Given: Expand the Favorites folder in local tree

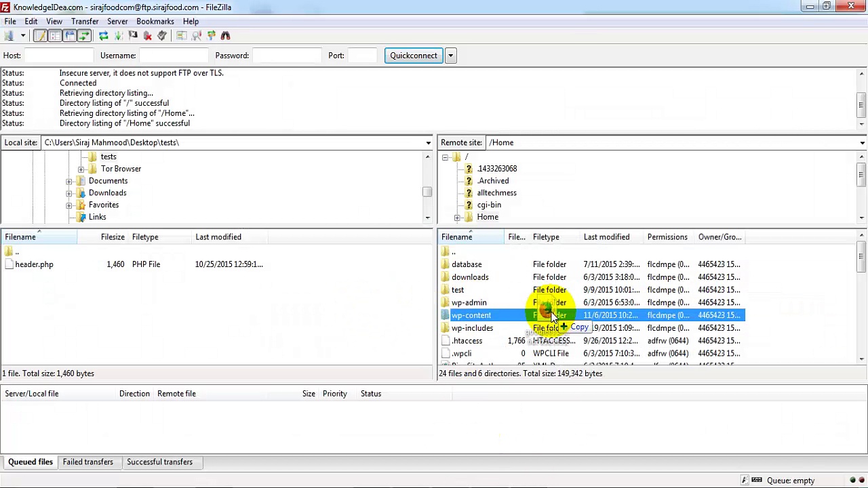Looking at the screenshot, I should (x=69, y=205).
